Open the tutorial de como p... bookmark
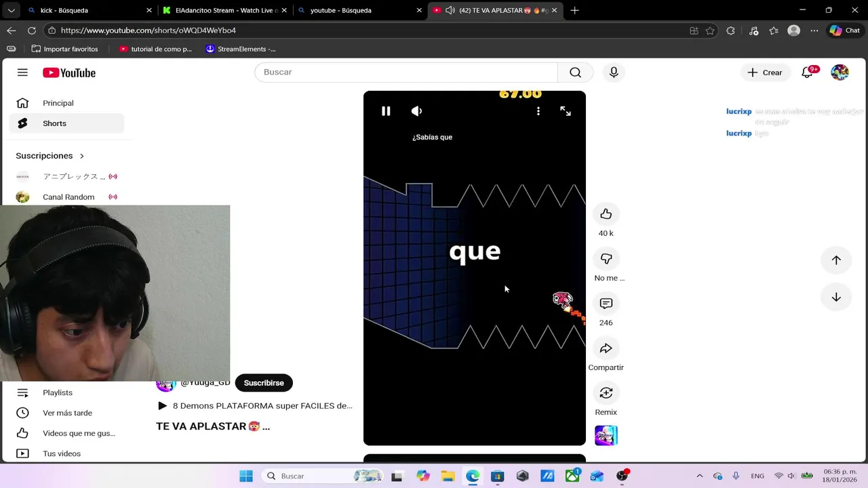Image resolution: width=868 pixels, height=488 pixels. point(155,49)
